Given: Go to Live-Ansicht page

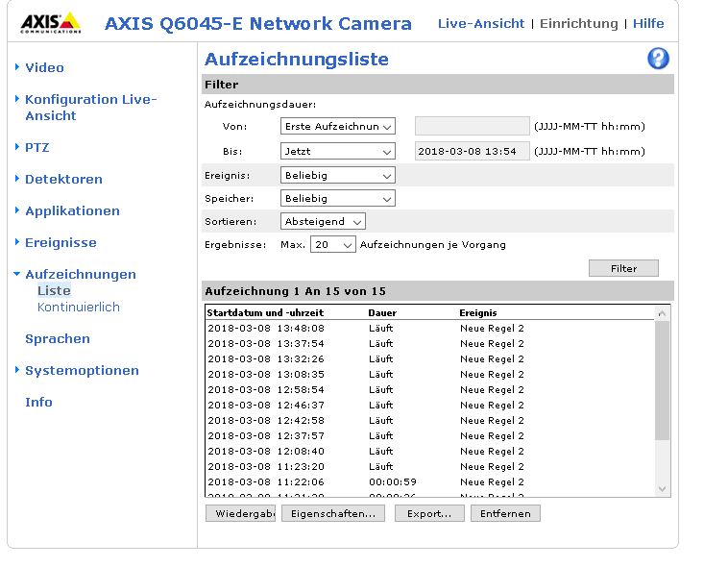Looking at the screenshot, I should pos(481,23).
